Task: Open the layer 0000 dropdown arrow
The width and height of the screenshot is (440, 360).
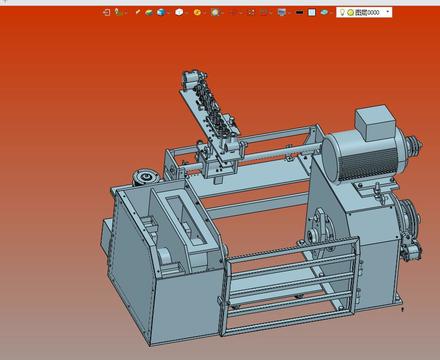Action: click(388, 12)
